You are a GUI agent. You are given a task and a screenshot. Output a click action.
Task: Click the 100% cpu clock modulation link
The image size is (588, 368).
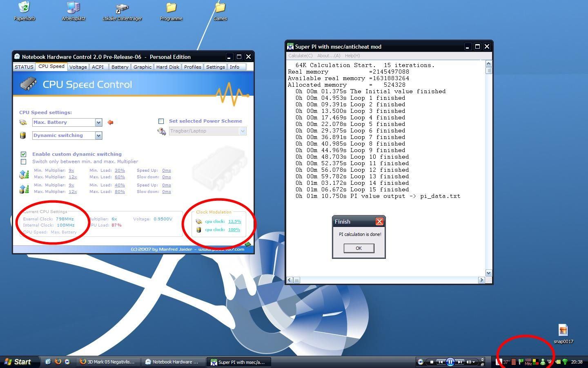234,229
